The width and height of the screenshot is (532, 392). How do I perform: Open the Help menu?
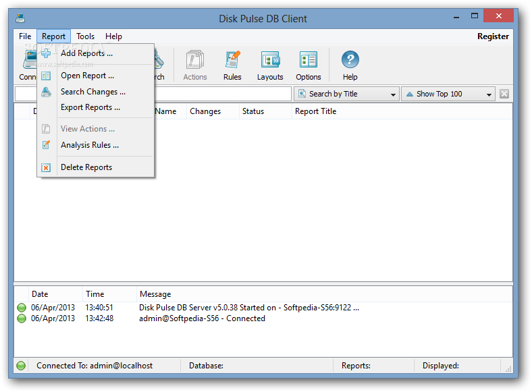(113, 36)
